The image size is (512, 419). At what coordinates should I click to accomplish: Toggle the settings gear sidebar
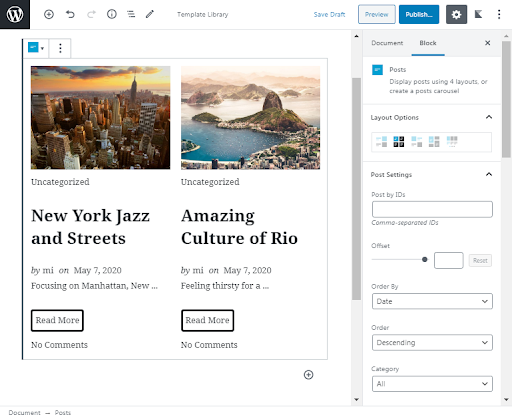tap(456, 14)
